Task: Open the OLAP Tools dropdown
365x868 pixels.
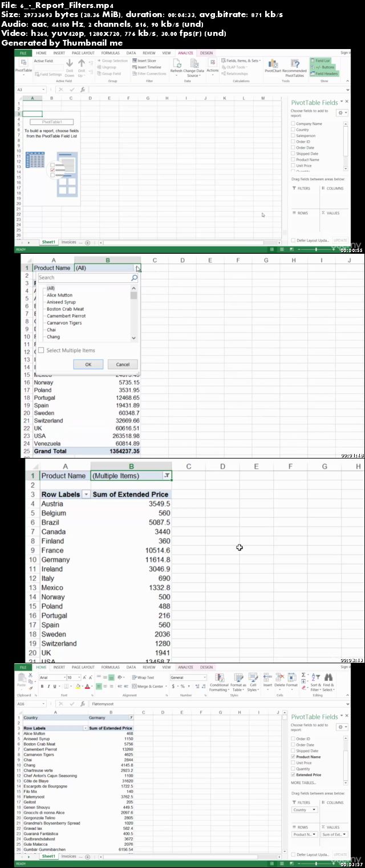Action: pos(234,67)
